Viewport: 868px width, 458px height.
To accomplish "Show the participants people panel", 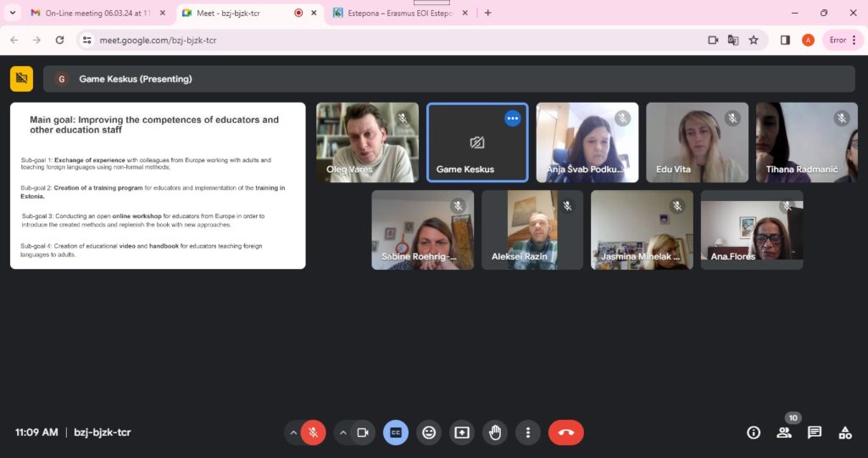I will tap(784, 433).
